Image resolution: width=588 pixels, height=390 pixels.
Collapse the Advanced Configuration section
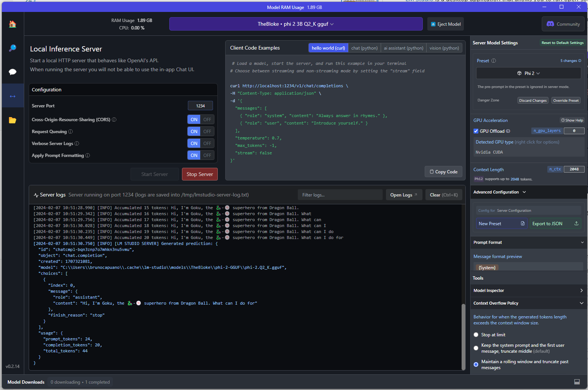point(529,192)
